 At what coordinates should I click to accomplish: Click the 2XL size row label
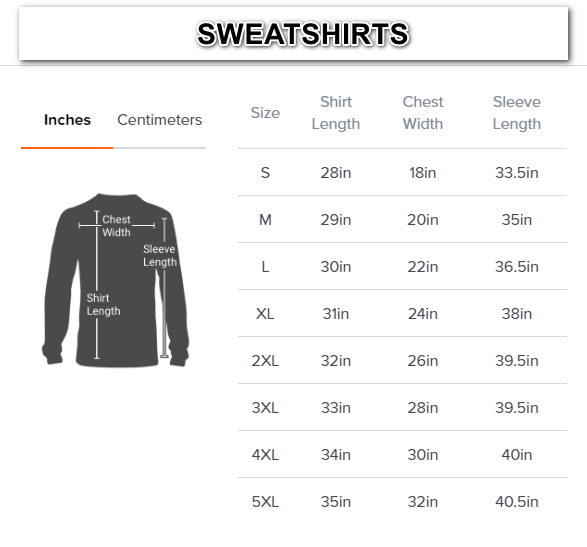tap(265, 361)
